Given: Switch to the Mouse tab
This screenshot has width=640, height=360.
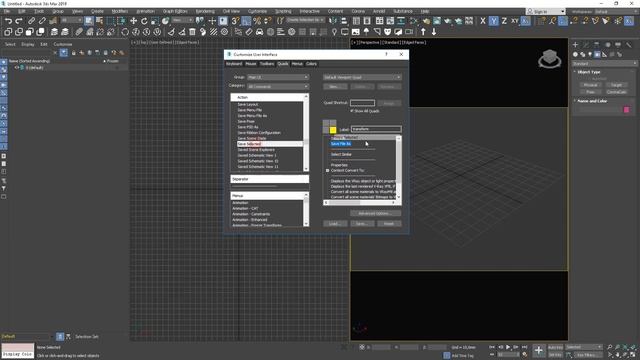Looking at the screenshot, I should 251,64.
